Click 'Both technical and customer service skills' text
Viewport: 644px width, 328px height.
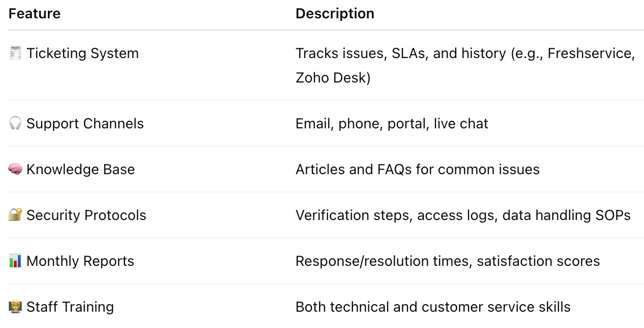click(x=433, y=307)
